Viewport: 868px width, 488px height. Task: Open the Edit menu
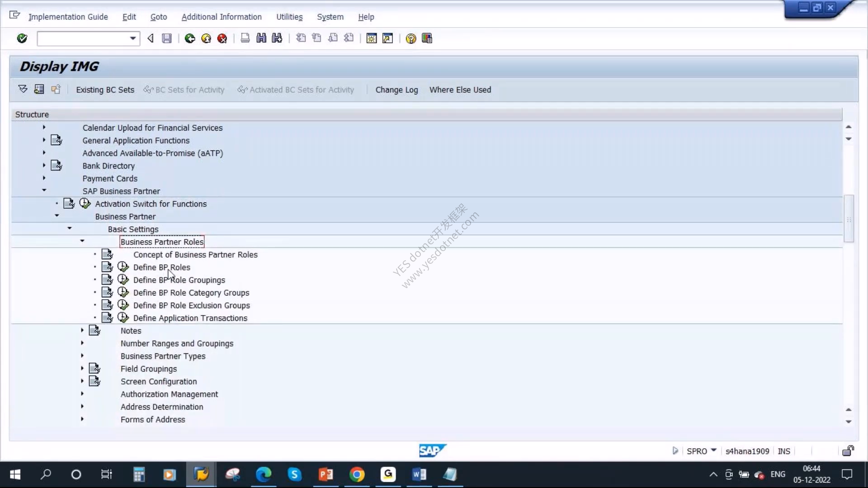point(129,17)
